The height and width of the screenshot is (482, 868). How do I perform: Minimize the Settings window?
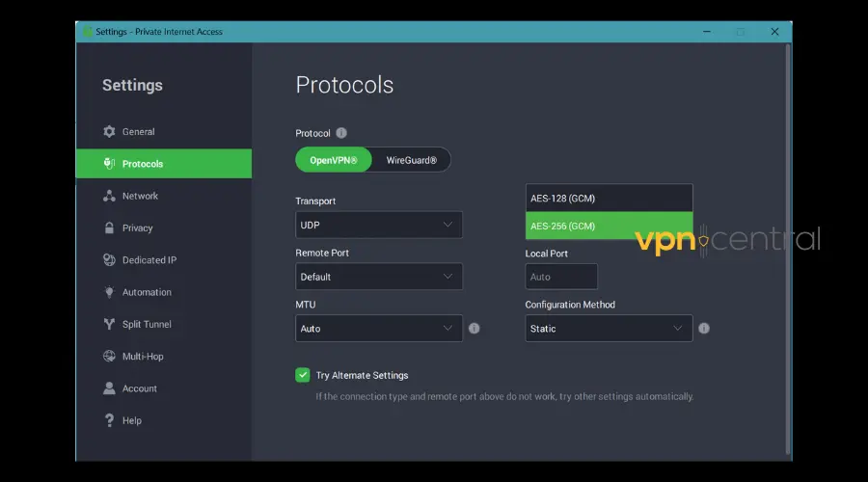point(707,32)
